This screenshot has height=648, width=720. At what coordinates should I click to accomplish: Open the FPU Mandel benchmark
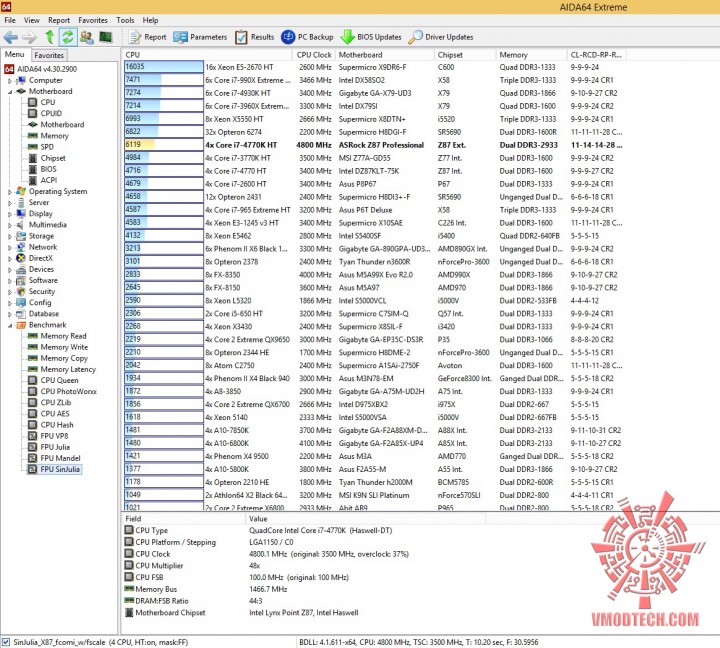coord(54,458)
